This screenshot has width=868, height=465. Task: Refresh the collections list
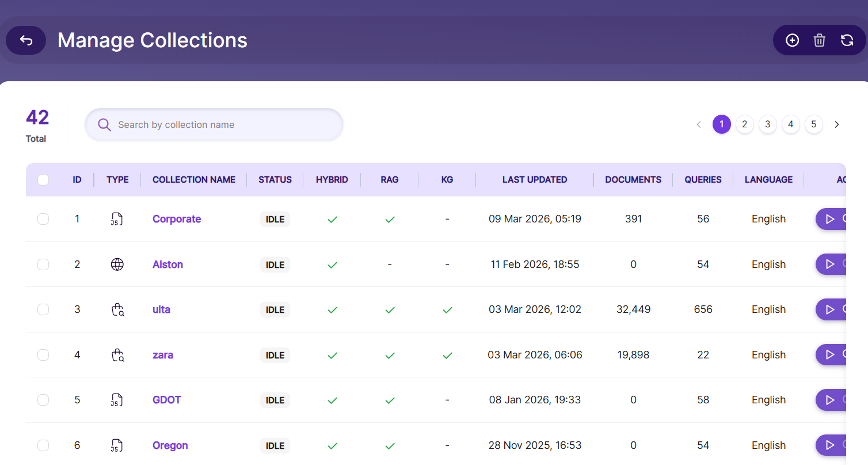tap(847, 40)
